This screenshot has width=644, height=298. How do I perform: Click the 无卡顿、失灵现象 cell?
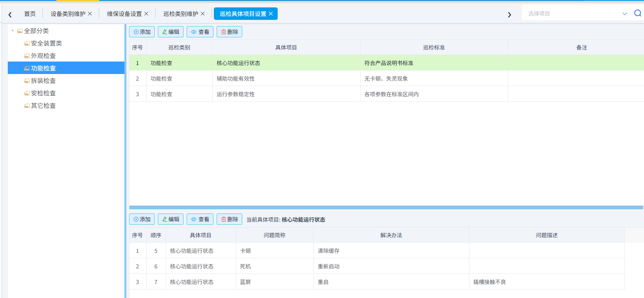(x=434, y=78)
